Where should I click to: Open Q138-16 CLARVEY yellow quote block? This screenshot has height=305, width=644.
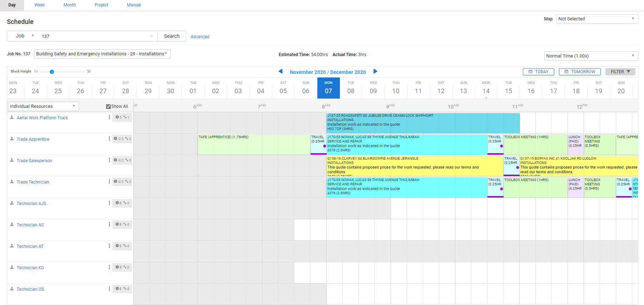point(415,166)
